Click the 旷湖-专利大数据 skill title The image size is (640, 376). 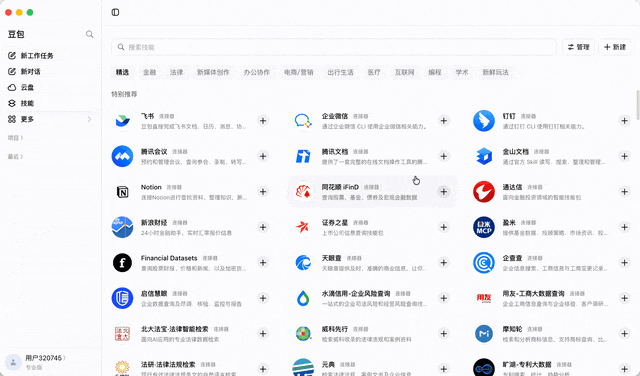tap(527, 364)
